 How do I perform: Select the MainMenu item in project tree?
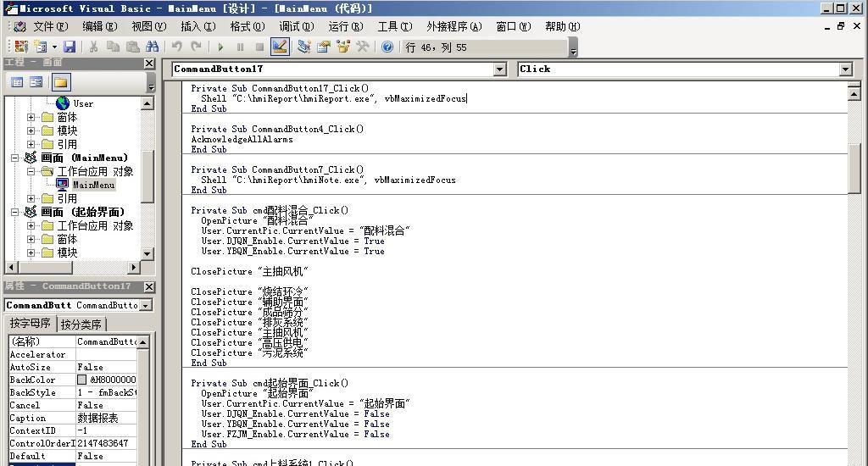[93, 185]
